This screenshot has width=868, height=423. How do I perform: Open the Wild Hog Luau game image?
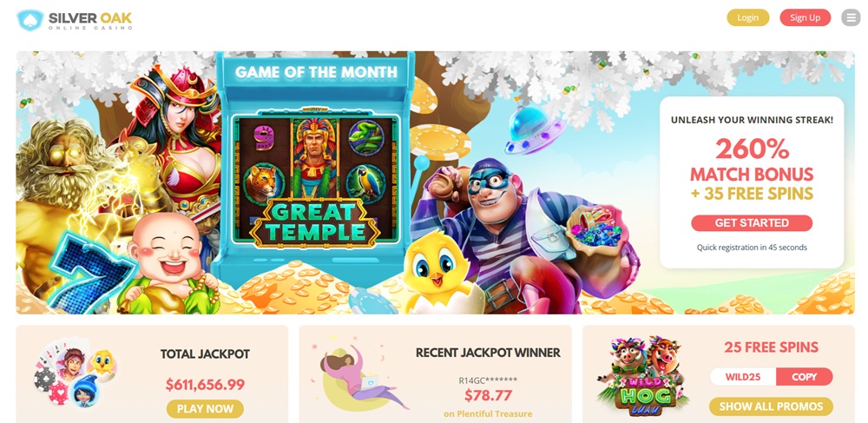[642, 376]
